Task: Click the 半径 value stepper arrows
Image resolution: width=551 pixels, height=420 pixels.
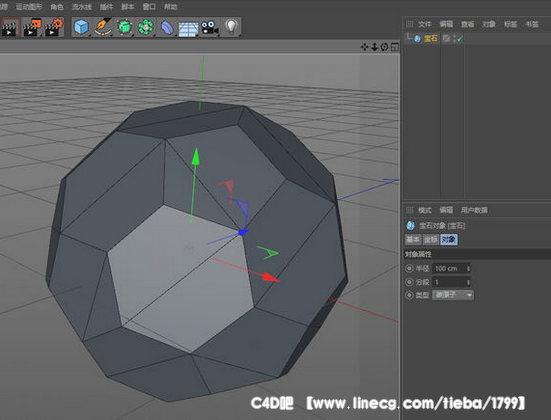Action: [x=468, y=269]
